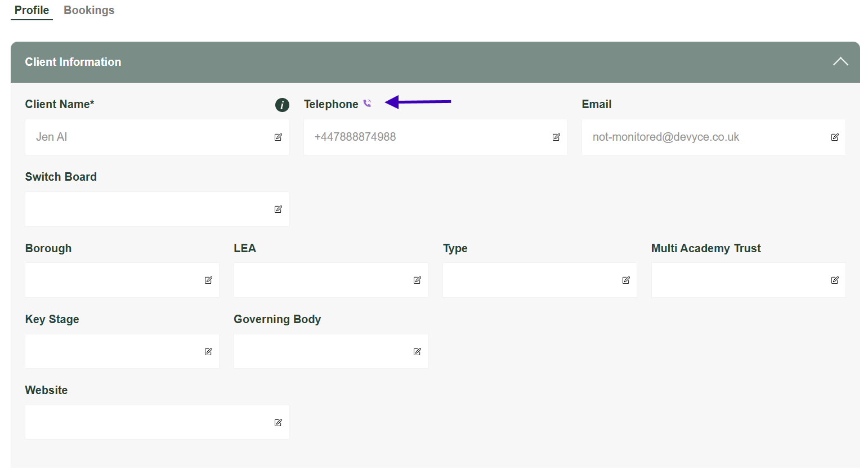
Task: Click the edit icon in Switch Board field
Action: (x=278, y=209)
